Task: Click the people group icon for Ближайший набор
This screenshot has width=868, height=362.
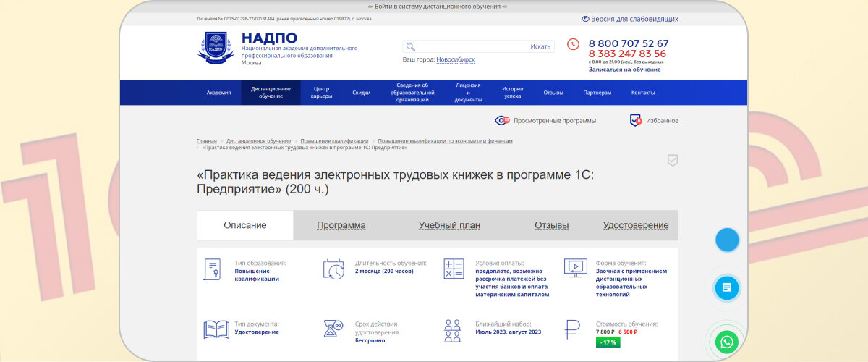Action: (453, 330)
